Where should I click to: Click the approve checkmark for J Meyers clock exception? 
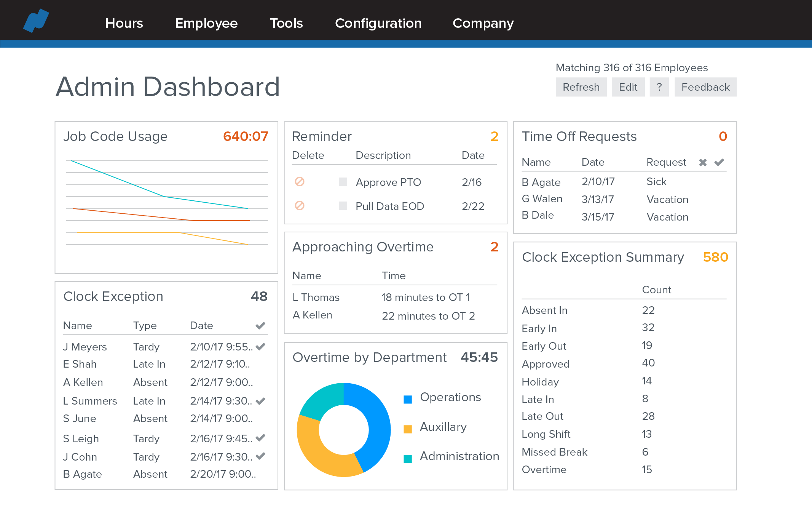(263, 347)
